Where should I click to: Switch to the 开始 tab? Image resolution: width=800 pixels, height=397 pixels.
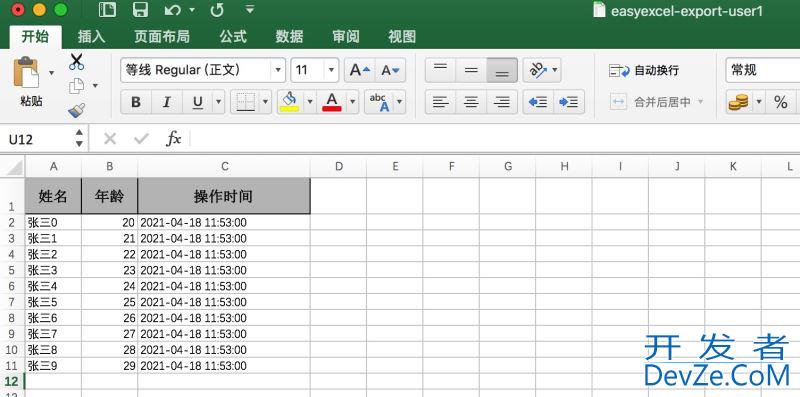(x=36, y=36)
